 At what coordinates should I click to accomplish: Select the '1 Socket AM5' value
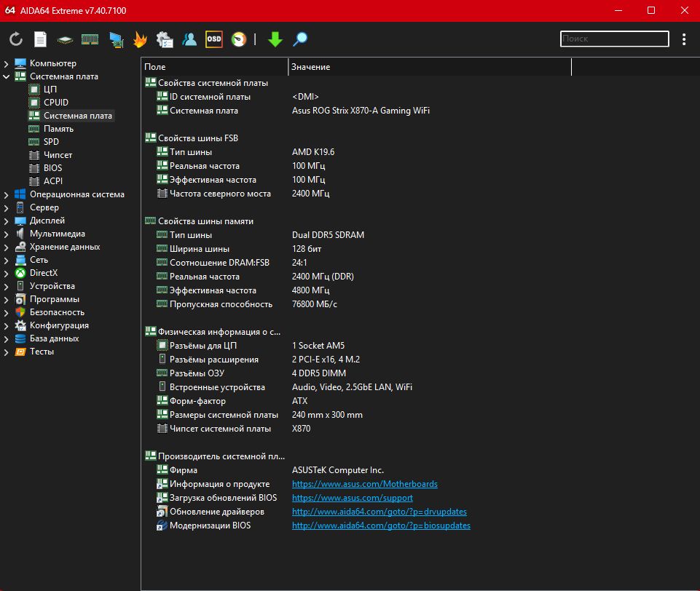click(318, 346)
